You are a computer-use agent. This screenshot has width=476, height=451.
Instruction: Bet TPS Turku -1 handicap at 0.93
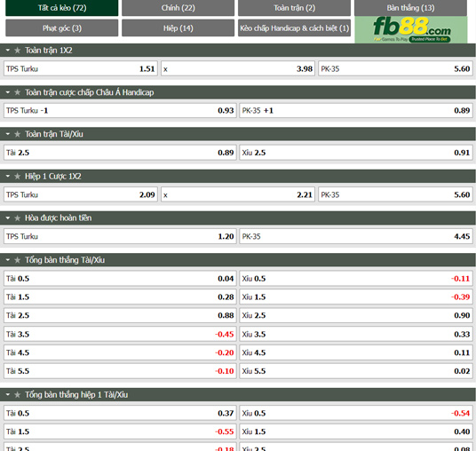coord(120,110)
